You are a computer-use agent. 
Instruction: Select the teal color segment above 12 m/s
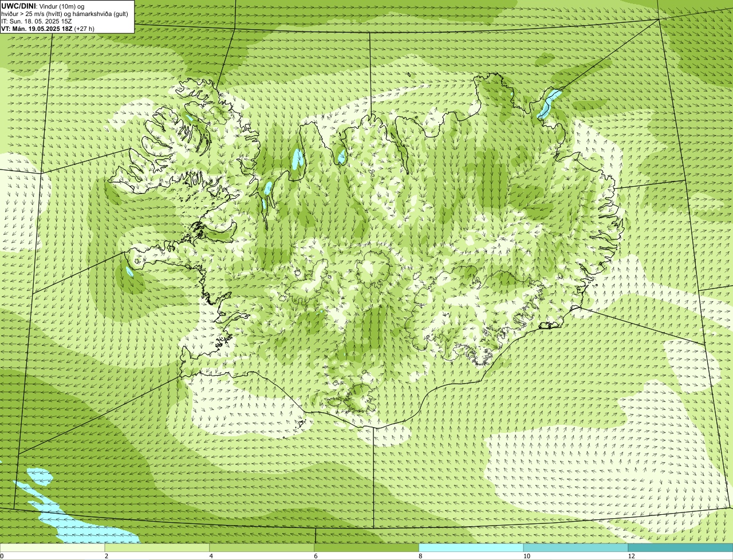[680, 548]
